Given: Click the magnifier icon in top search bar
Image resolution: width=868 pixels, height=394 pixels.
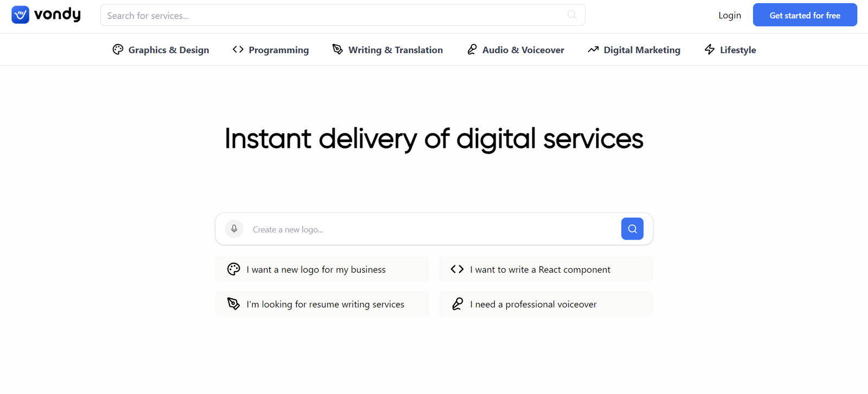Looking at the screenshot, I should (572, 15).
